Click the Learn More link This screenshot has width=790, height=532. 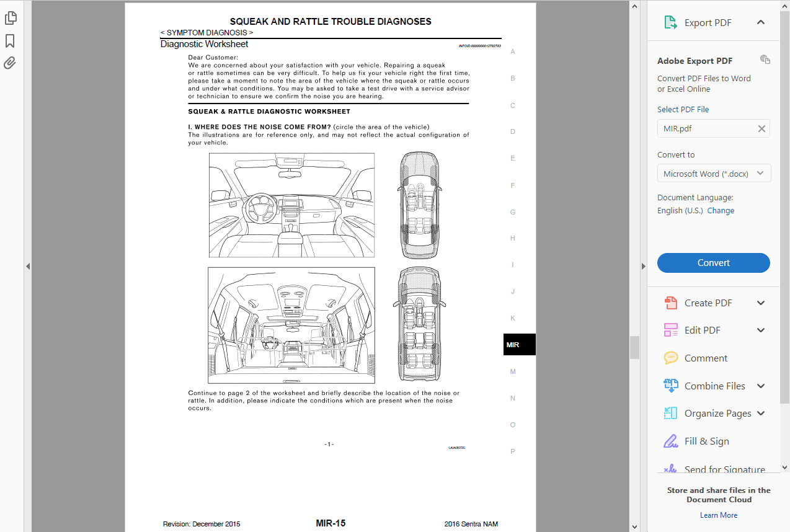[719, 515]
